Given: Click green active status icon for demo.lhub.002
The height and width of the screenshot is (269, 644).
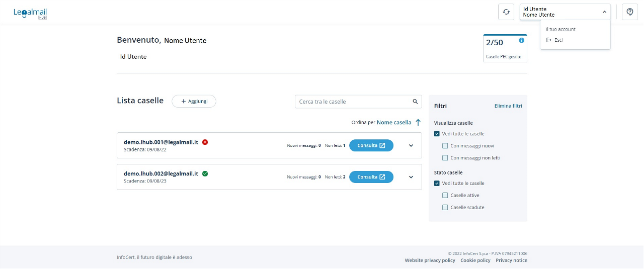Looking at the screenshot, I should [205, 174].
